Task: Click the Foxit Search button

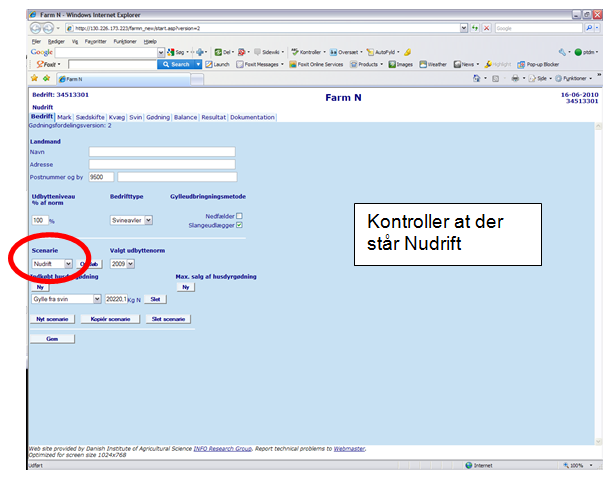Action: pyautogui.click(x=177, y=64)
